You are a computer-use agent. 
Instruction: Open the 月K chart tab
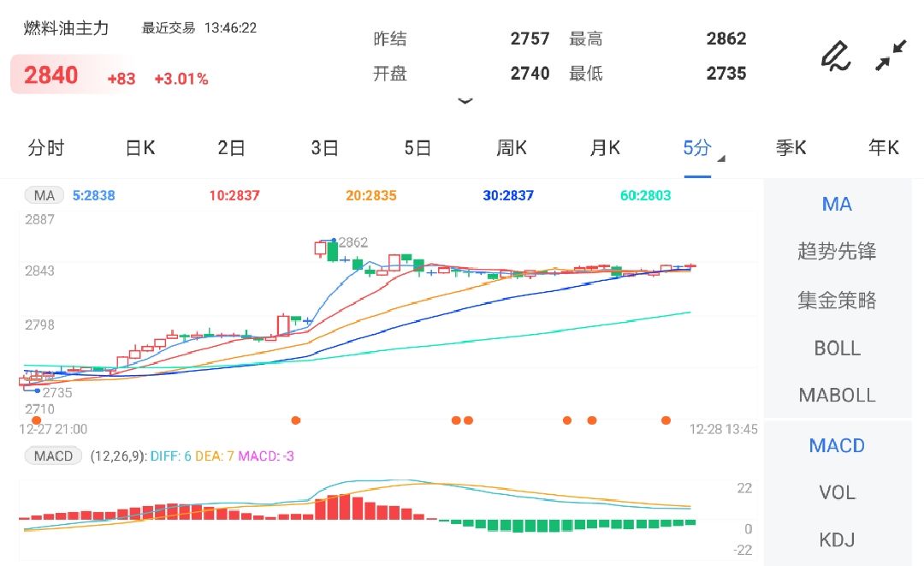[605, 147]
